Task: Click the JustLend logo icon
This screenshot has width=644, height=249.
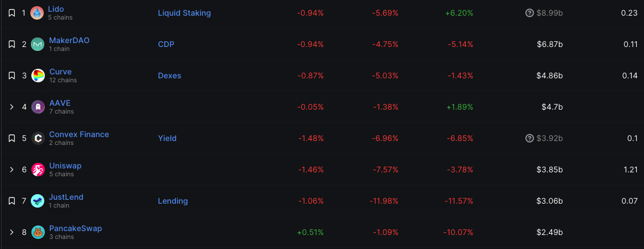Action: click(x=38, y=201)
